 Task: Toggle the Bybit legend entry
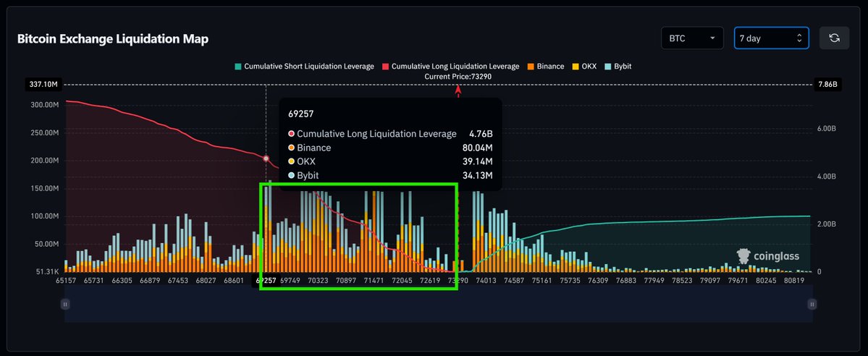pyautogui.click(x=617, y=67)
